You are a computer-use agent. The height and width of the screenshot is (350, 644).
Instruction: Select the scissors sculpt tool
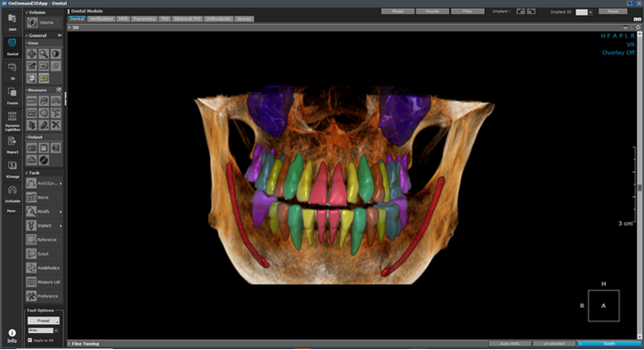click(32, 66)
